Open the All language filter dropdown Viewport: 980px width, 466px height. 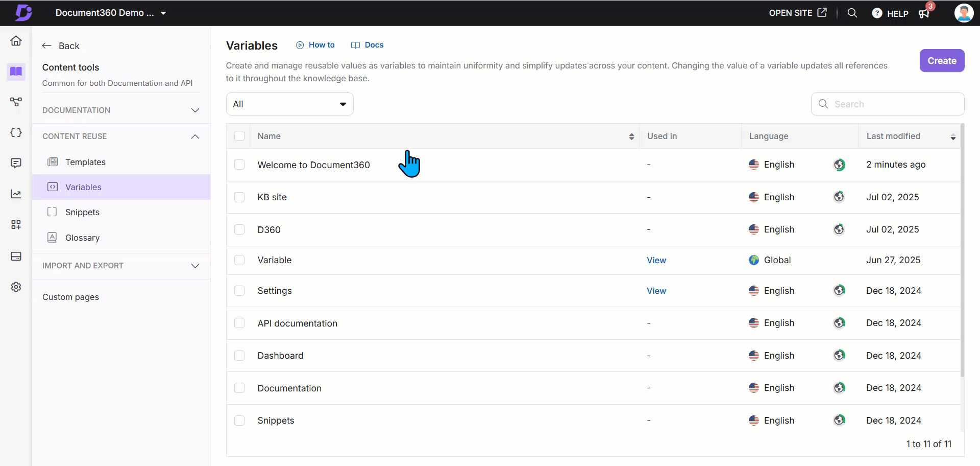click(x=290, y=104)
